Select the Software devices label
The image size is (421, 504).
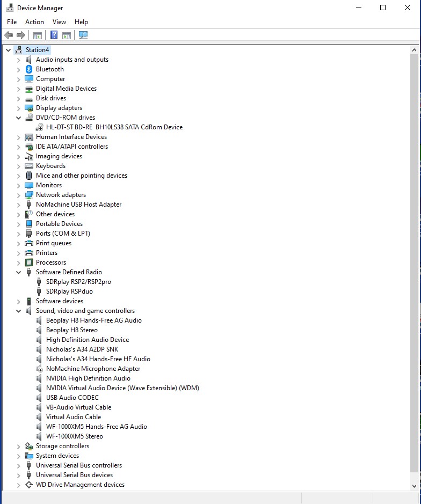(60, 301)
